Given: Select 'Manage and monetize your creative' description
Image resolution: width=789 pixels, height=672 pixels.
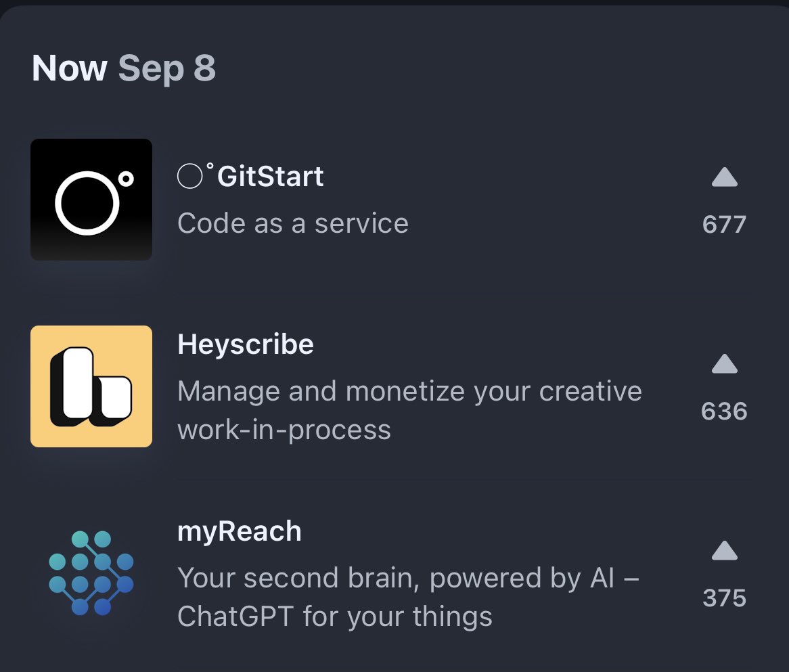Looking at the screenshot, I should tap(409, 392).
